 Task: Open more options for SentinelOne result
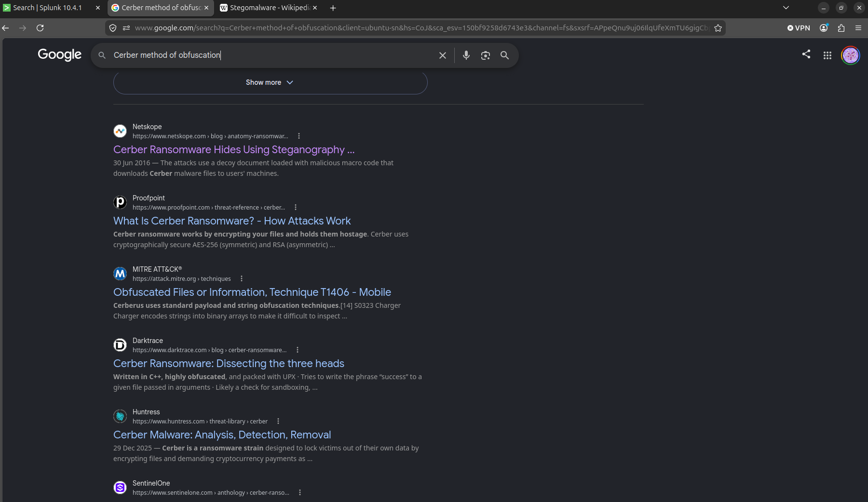[300, 492]
